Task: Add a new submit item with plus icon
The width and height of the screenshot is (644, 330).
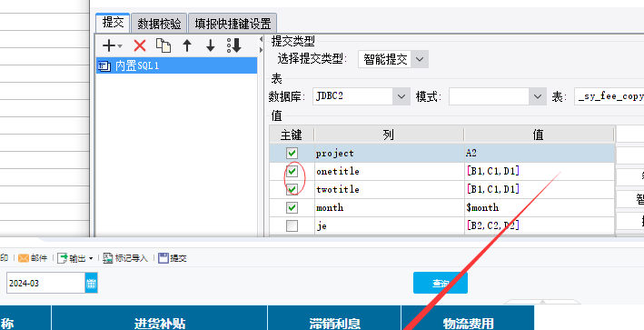Action: [108, 45]
